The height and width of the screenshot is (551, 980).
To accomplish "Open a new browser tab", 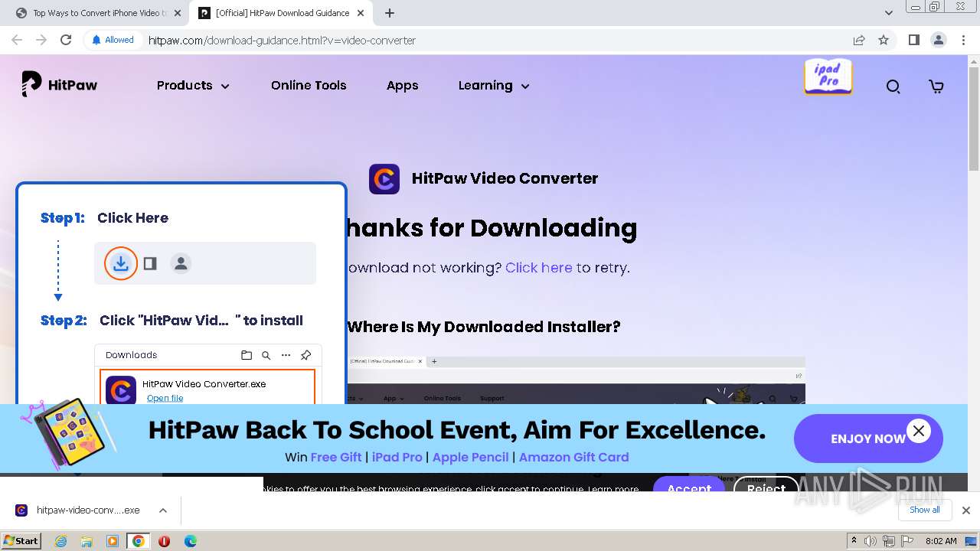I will click(x=390, y=13).
